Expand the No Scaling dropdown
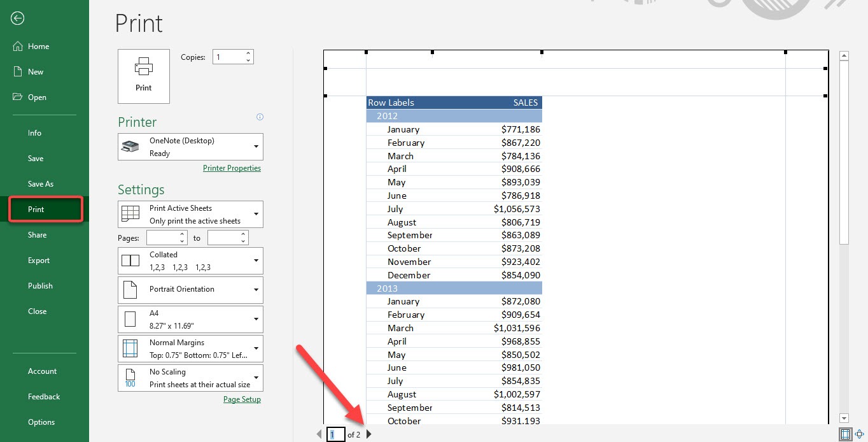This screenshot has width=868, height=442. click(190, 378)
